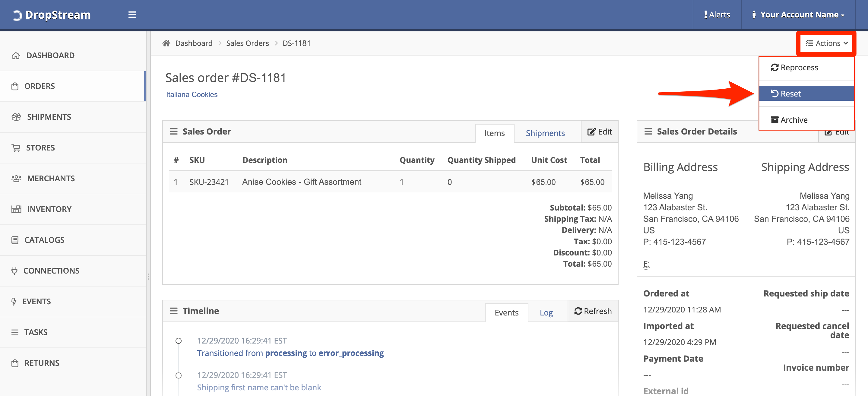
Task: Open Returns in sidebar
Action: (x=73, y=363)
